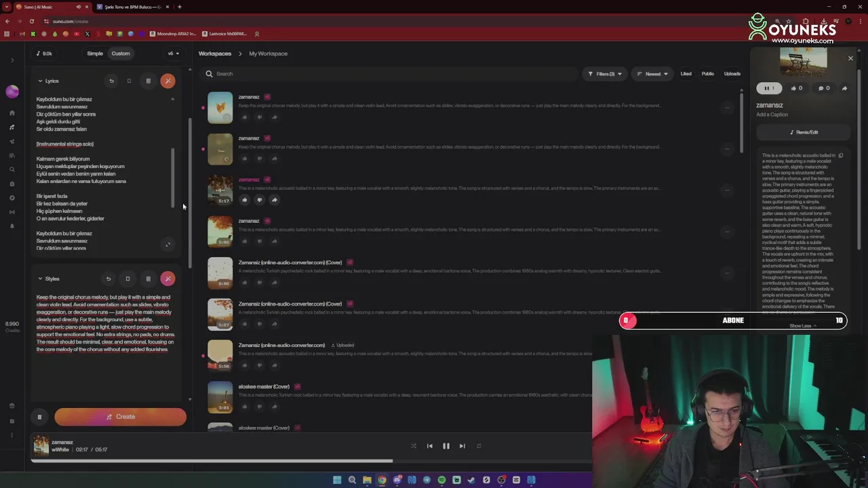Click the Create button
868x488 pixels.
point(121,417)
